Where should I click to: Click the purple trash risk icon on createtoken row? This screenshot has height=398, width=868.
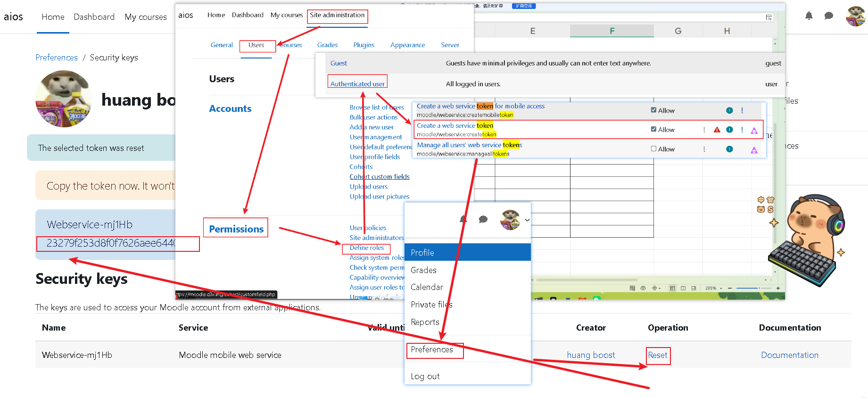[x=754, y=131]
